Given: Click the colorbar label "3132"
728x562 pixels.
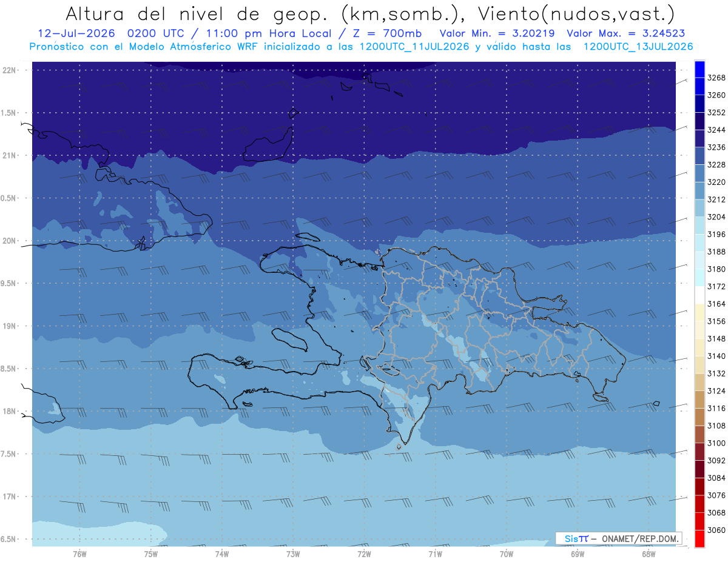Looking at the screenshot, I should coord(717,373).
